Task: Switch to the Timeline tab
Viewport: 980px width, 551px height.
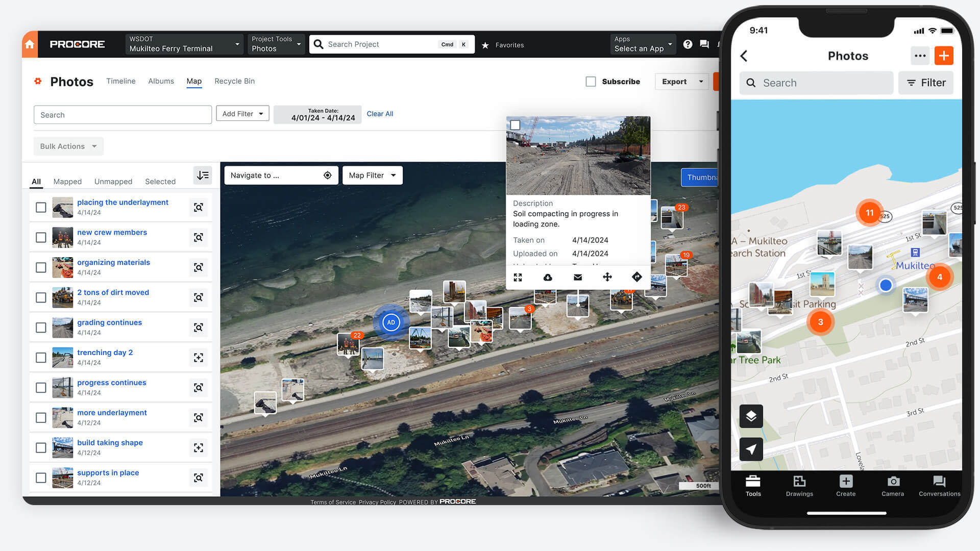Action: point(120,81)
